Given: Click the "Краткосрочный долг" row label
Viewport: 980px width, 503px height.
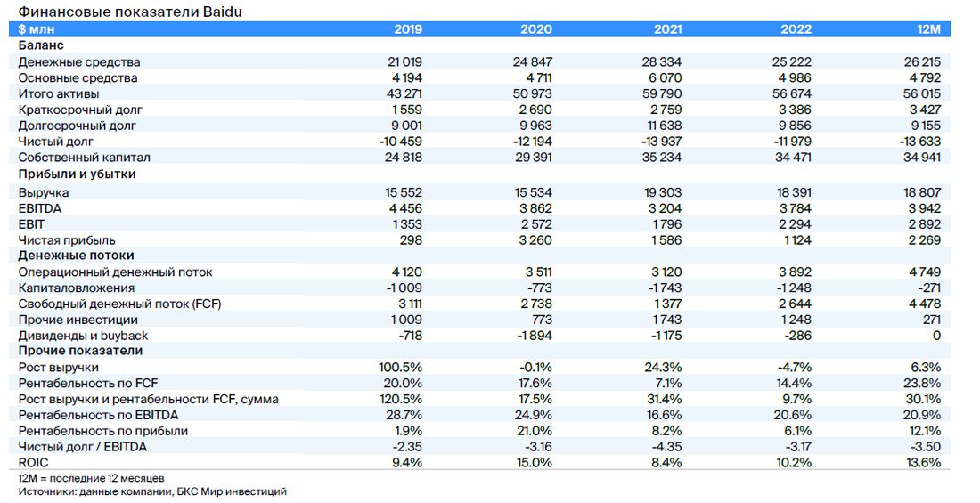Looking at the screenshot, I should coord(80,110).
